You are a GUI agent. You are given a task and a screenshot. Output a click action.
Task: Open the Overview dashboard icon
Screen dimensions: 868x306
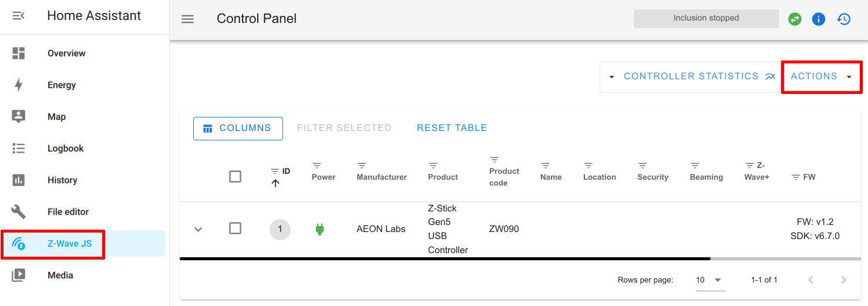pyautogui.click(x=18, y=53)
